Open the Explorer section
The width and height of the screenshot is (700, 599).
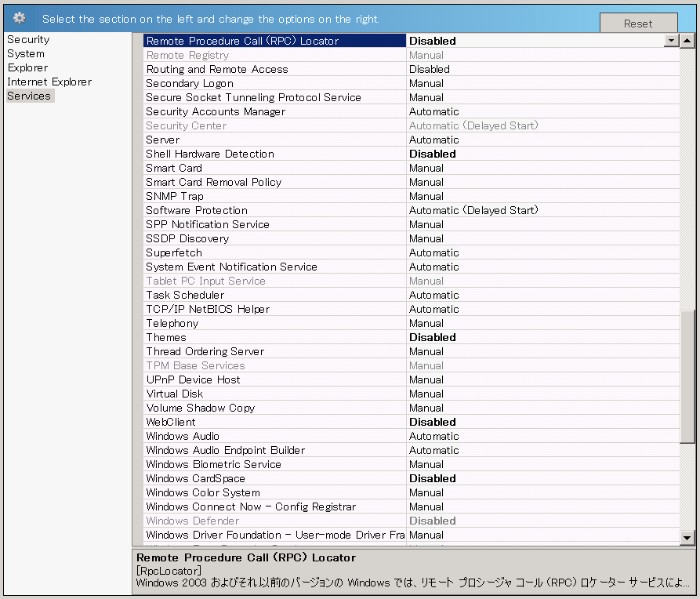coord(27,67)
